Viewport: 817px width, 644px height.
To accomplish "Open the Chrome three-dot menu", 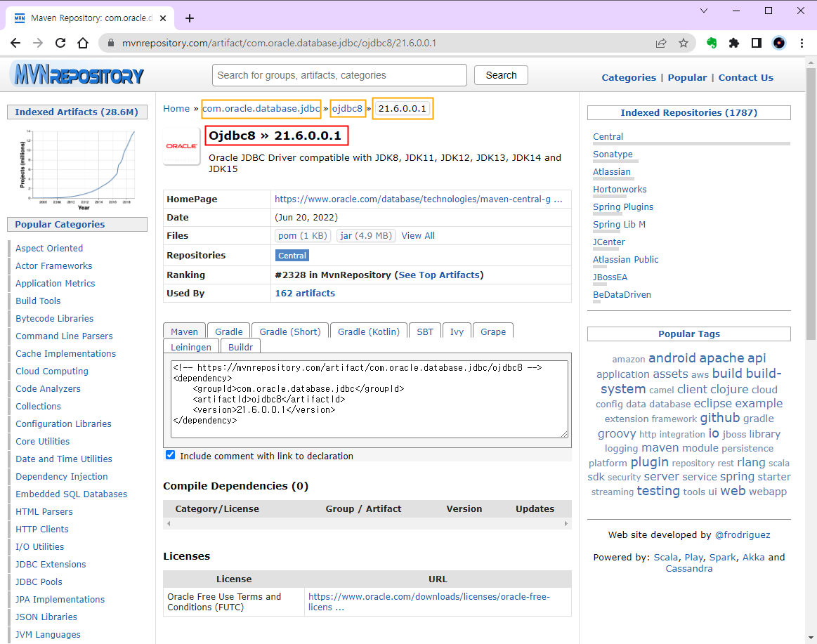I will click(802, 44).
